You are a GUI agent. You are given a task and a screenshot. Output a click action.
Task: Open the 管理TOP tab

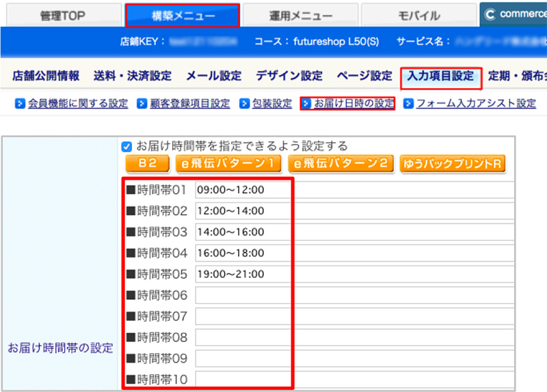coord(62,15)
